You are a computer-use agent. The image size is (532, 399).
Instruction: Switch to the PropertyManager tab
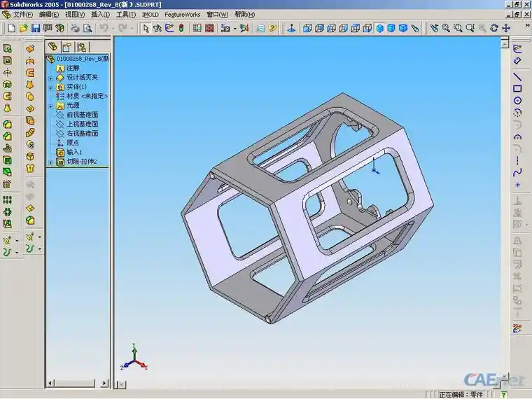(67, 47)
